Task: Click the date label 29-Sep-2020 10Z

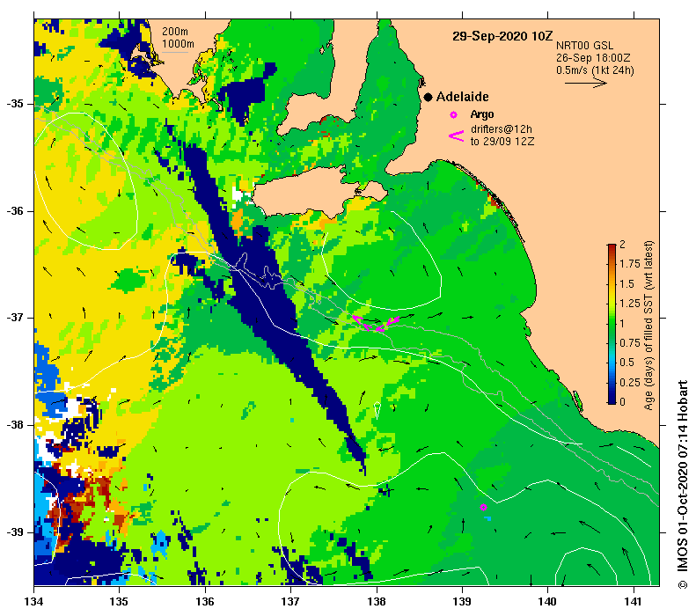Action: tap(502, 36)
